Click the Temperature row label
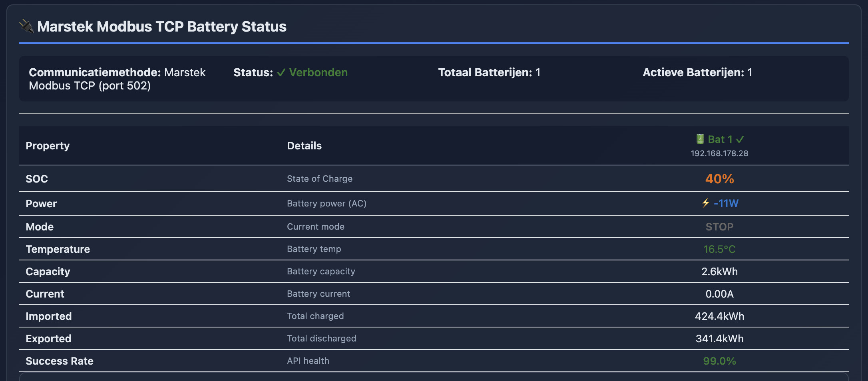The width and height of the screenshot is (868, 381). click(x=58, y=249)
